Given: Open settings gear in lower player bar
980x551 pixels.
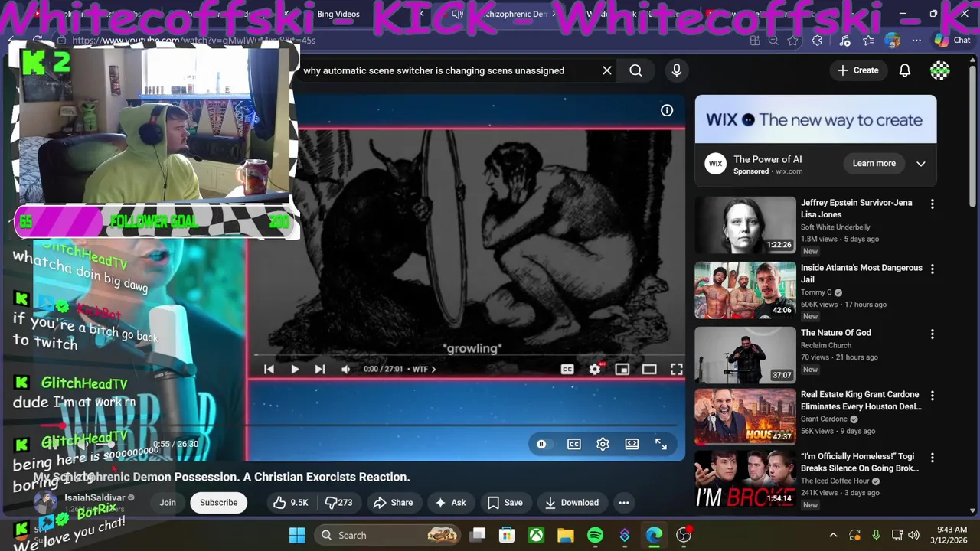Looking at the screenshot, I should (603, 444).
